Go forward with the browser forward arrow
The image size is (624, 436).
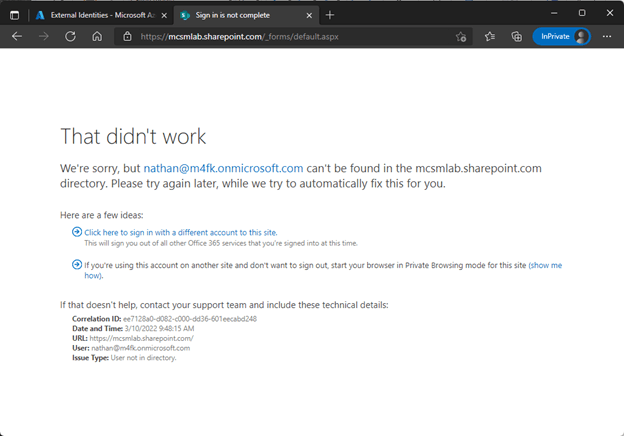[x=43, y=37]
